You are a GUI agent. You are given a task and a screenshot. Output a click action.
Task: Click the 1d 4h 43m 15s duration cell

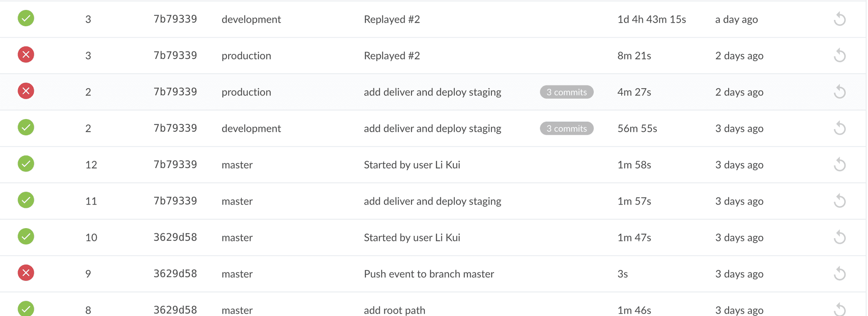(651, 19)
